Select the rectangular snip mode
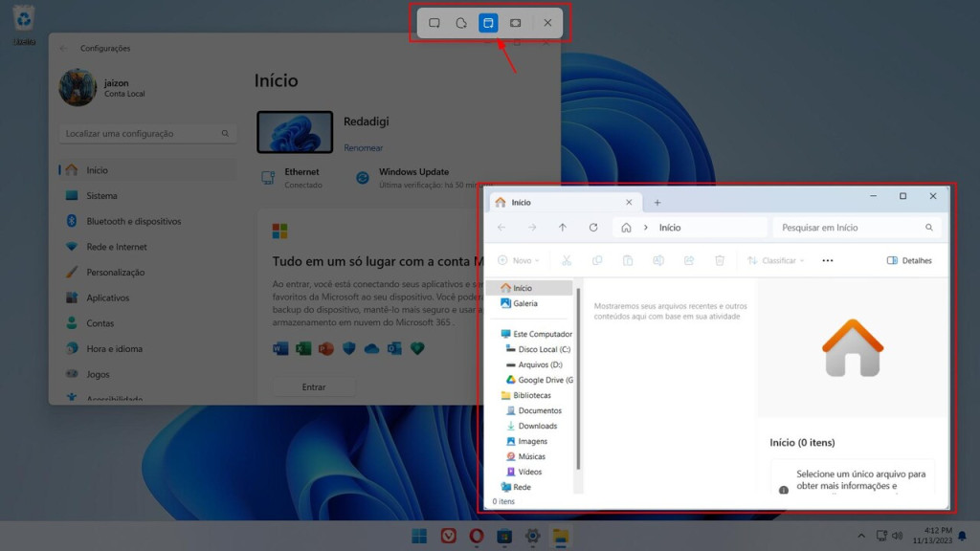Image resolution: width=980 pixels, height=551 pixels. [434, 22]
